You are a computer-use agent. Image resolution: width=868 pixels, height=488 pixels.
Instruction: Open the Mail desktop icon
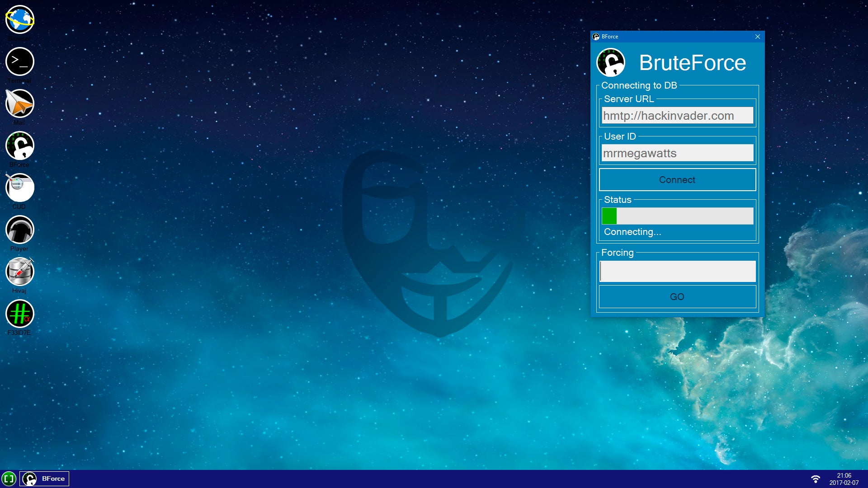point(19,104)
